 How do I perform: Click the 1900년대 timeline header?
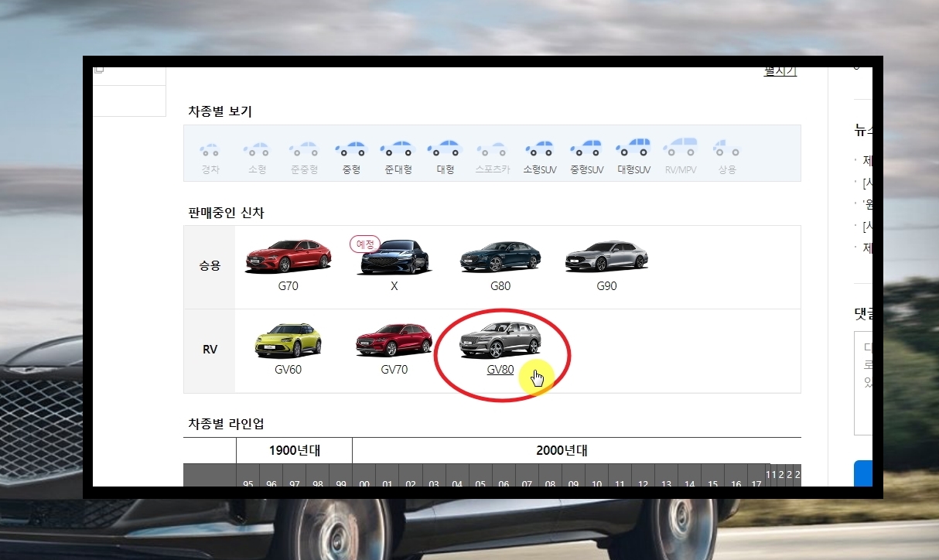point(295,450)
